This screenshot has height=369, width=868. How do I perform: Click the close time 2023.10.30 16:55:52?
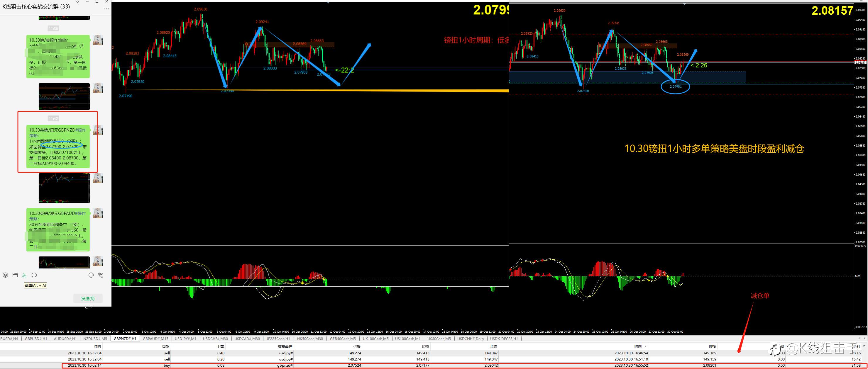pos(631,365)
